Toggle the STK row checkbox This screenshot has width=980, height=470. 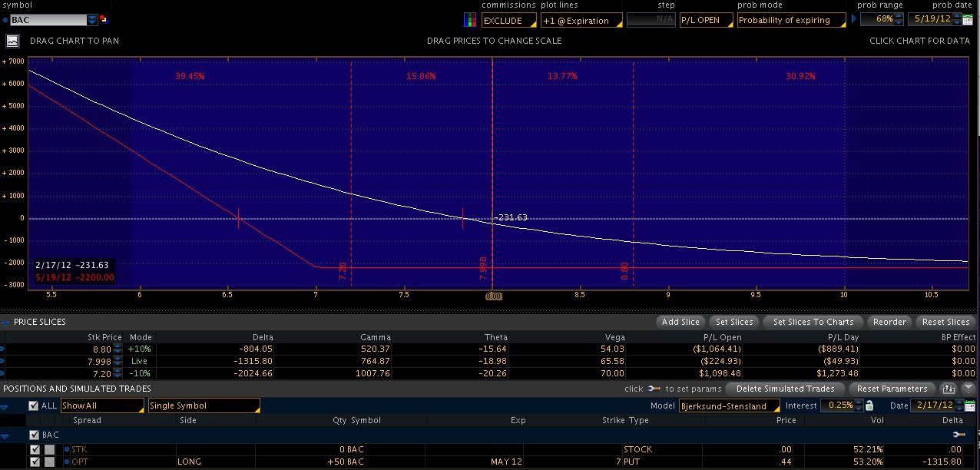[x=35, y=449]
